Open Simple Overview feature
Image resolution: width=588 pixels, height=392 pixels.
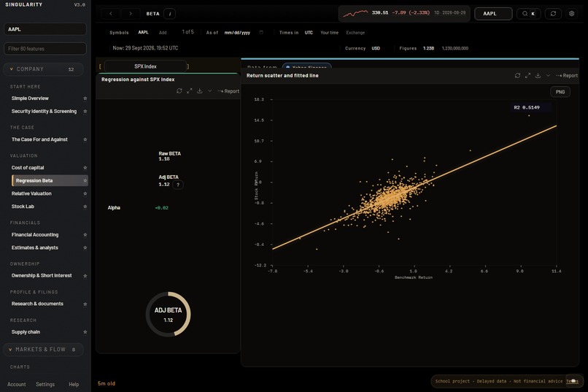pos(30,99)
